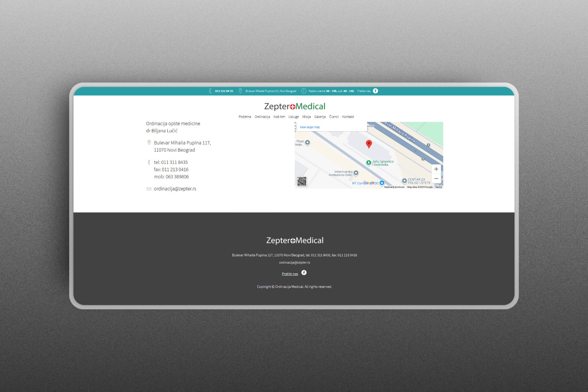The width and height of the screenshot is (588, 392).
Task: Click phone number 011 311 84 35 top bar
Action: 224,91
